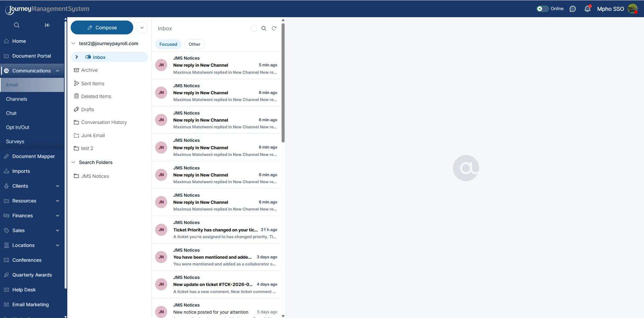The image size is (644, 318).
Task: Open Quarterly Awards in sidebar
Action: coord(32,275)
